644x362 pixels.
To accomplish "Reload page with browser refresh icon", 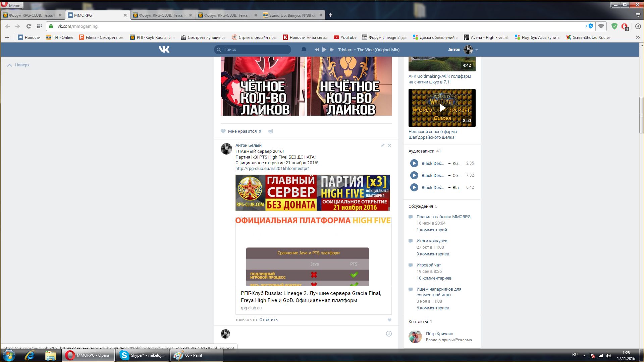I will click(29, 26).
